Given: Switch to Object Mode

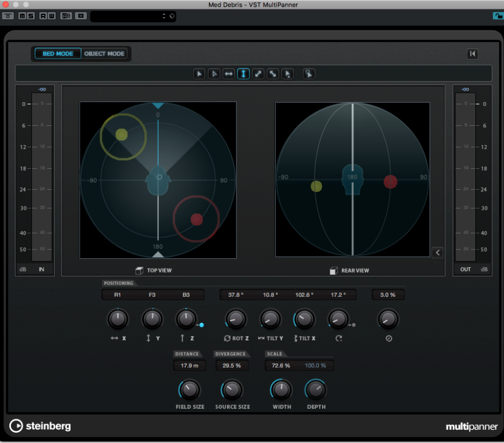Looking at the screenshot, I should click(104, 54).
